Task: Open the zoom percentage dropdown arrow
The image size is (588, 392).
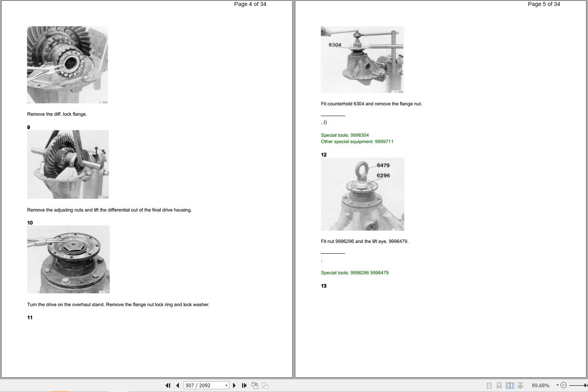Action: [557, 385]
